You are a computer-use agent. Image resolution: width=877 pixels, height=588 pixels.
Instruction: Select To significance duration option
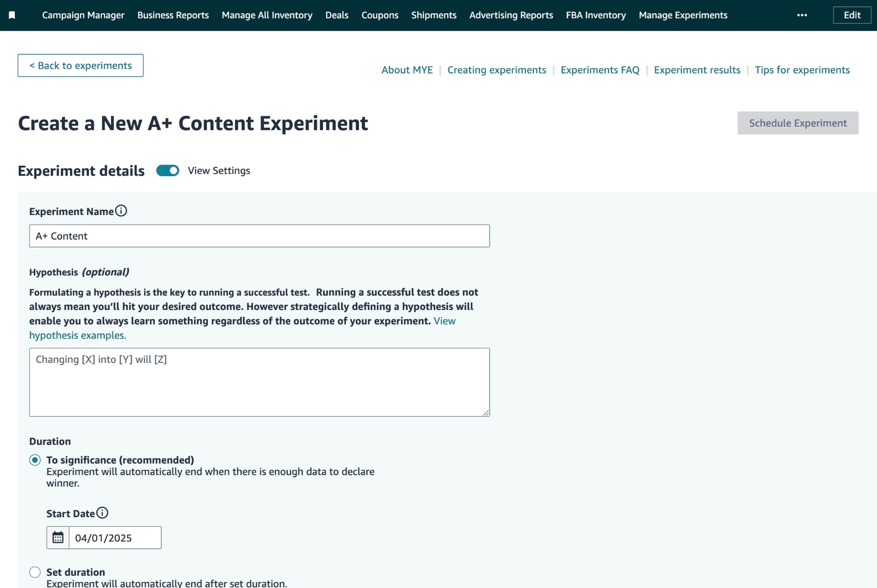(x=35, y=460)
